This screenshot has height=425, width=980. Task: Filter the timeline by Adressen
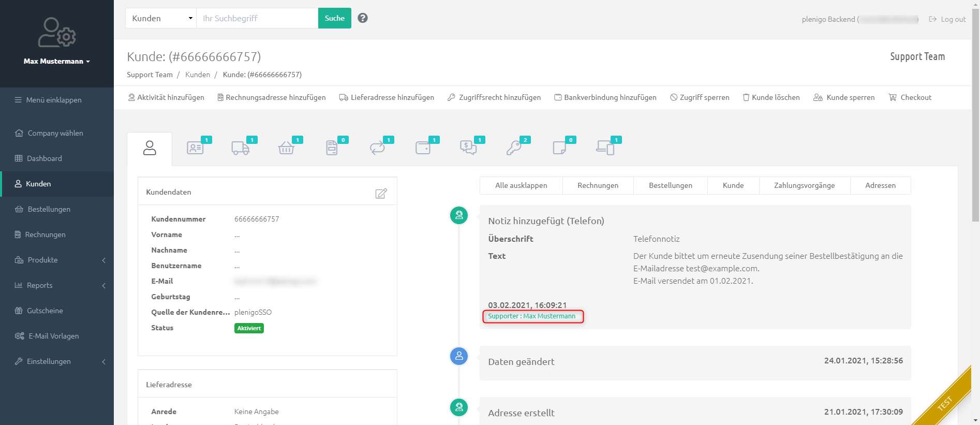point(880,185)
